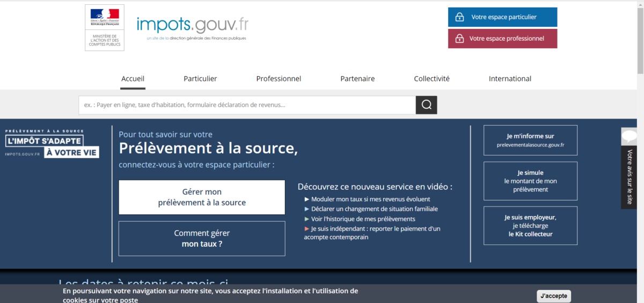This screenshot has width=644, height=303.
Task: Open the Particulier menu
Action: (x=200, y=78)
